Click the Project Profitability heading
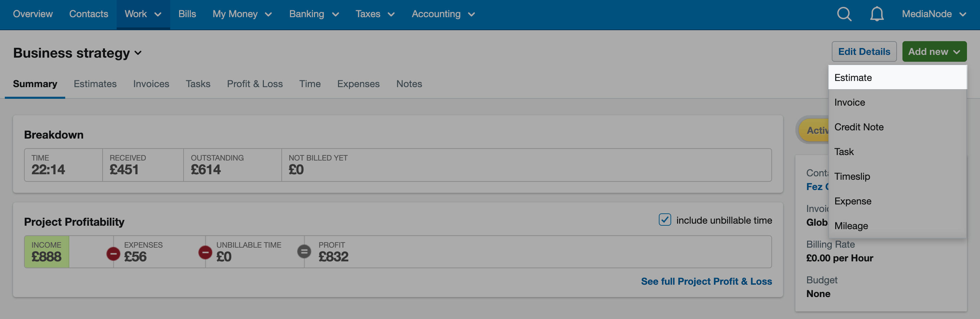The image size is (980, 319). click(74, 222)
